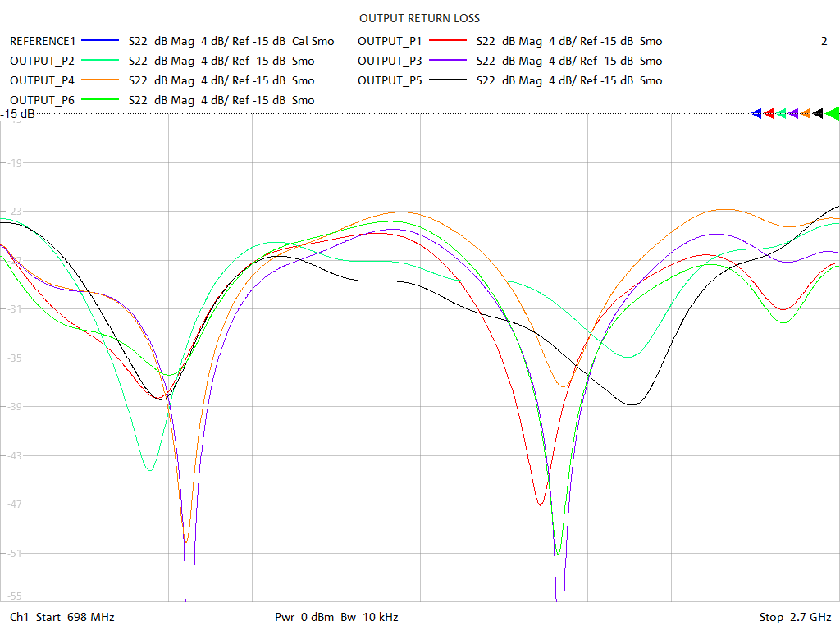This screenshot has height=630, width=840.
Task: Click the OUTPUT_P6 S22 dB Mag settings text
Action: [x=221, y=100]
